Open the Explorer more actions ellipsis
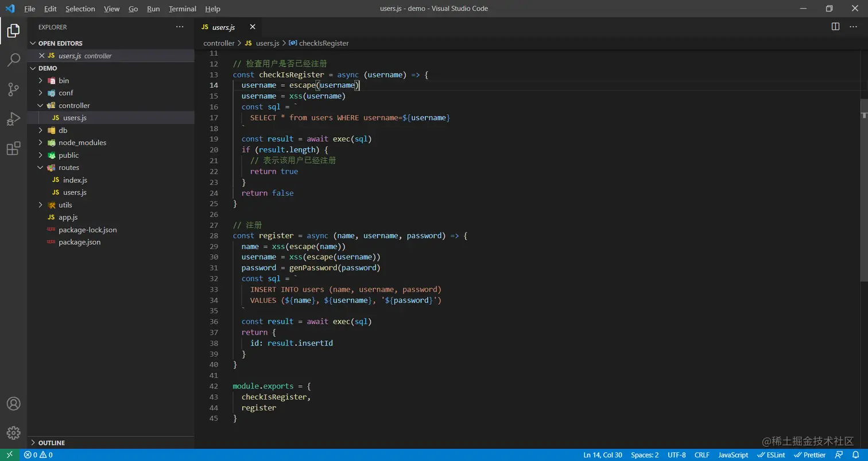The height and width of the screenshot is (461, 868). (180, 27)
